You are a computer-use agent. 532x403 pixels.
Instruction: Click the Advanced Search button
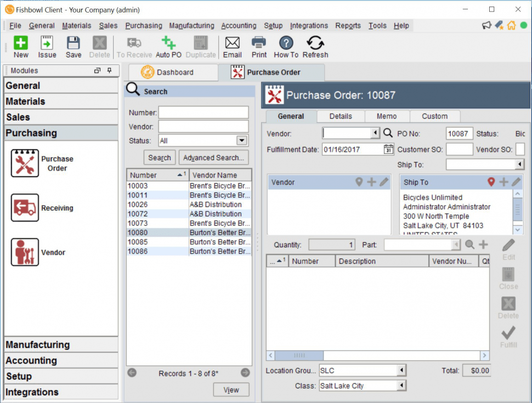[x=213, y=158]
